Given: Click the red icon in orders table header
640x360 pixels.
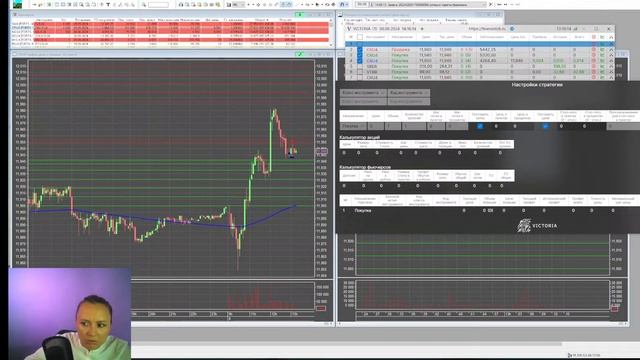Looking at the screenshot, I should [x=594, y=37].
